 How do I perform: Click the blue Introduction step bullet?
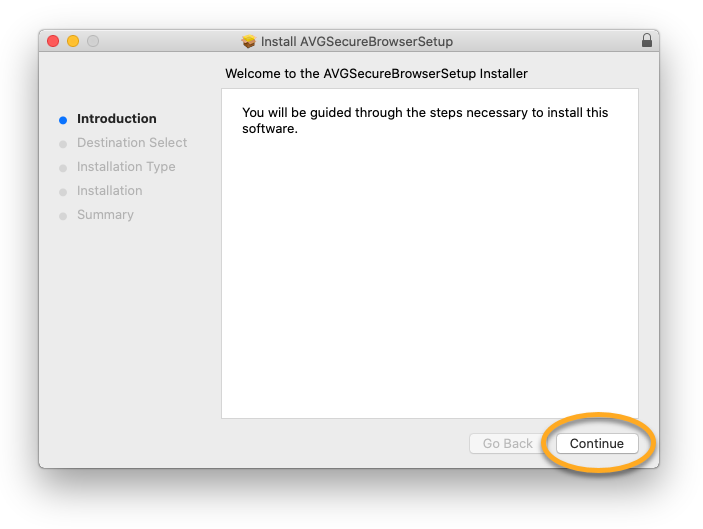[x=63, y=120]
